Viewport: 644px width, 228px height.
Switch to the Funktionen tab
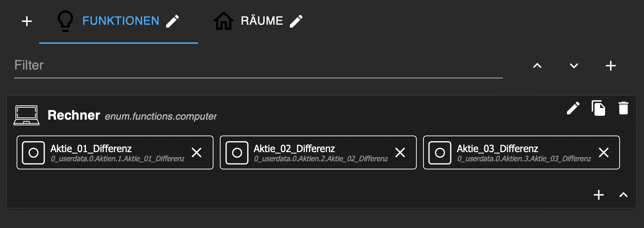(x=120, y=21)
